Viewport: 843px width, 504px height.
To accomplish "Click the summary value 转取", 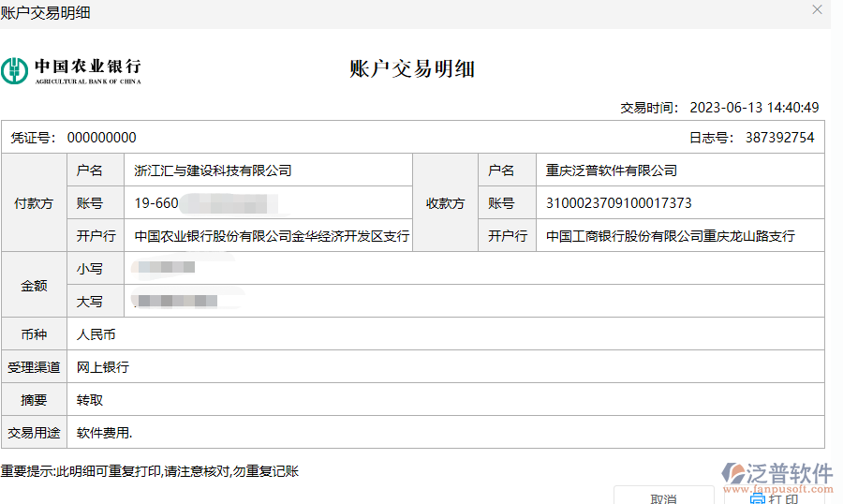I will click(x=90, y=400).
